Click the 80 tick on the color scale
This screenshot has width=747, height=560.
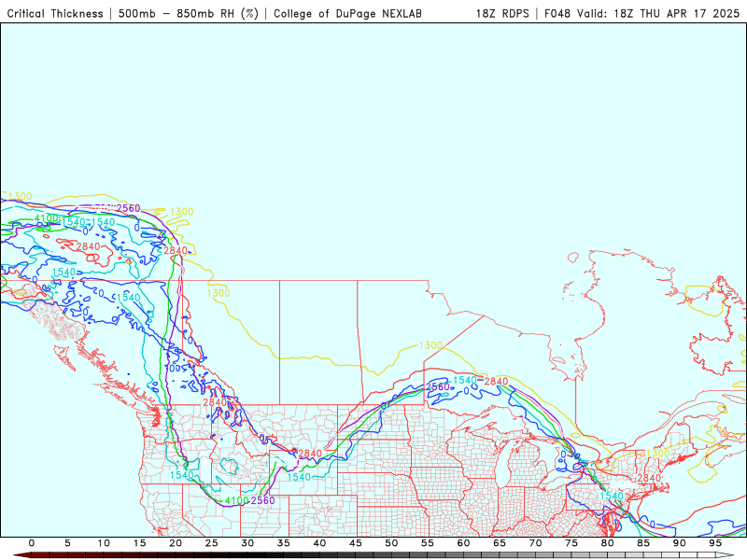pyautogui.click(x=608, y=543)
